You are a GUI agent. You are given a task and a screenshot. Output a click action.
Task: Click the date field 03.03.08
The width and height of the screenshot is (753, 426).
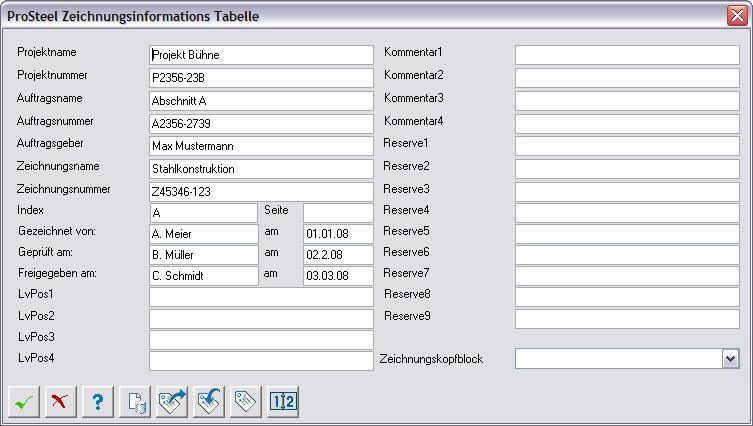tap(338, 276)
